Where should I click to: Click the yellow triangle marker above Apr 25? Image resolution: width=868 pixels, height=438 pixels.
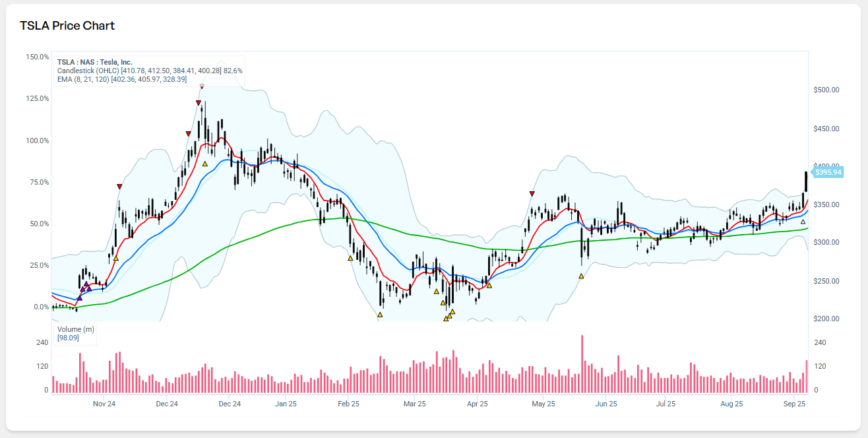coord(489,285)
